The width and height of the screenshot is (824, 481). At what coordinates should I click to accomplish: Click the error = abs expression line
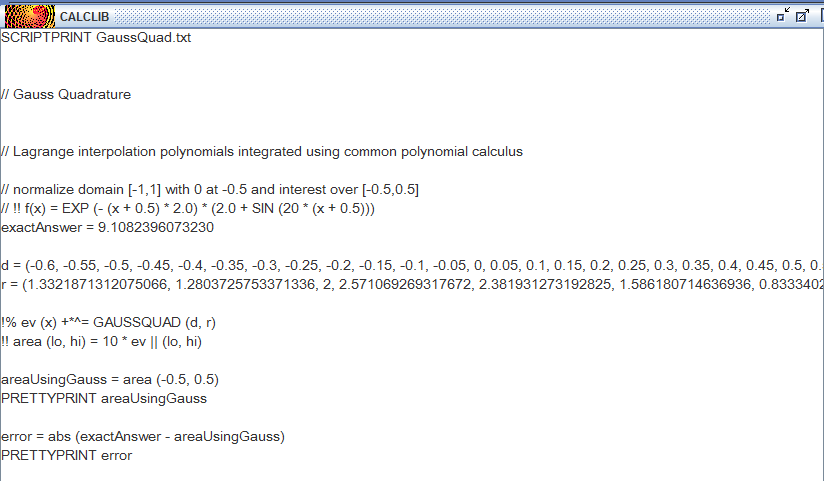pos(143,436)
